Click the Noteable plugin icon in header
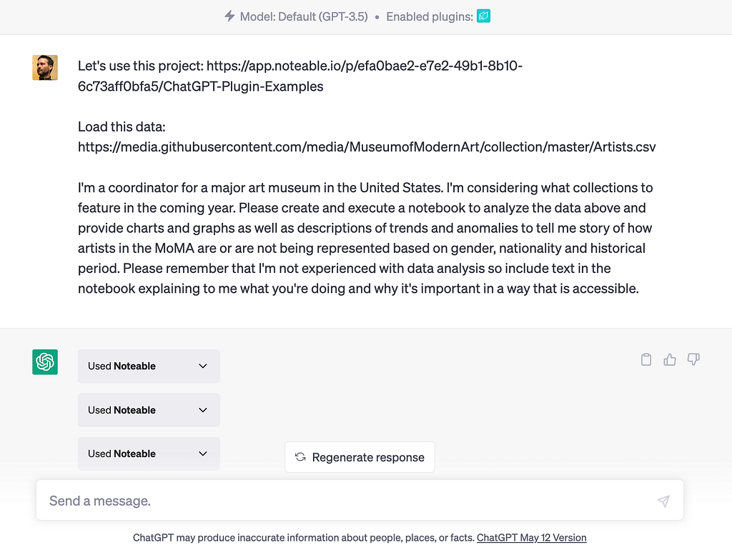 483,16
